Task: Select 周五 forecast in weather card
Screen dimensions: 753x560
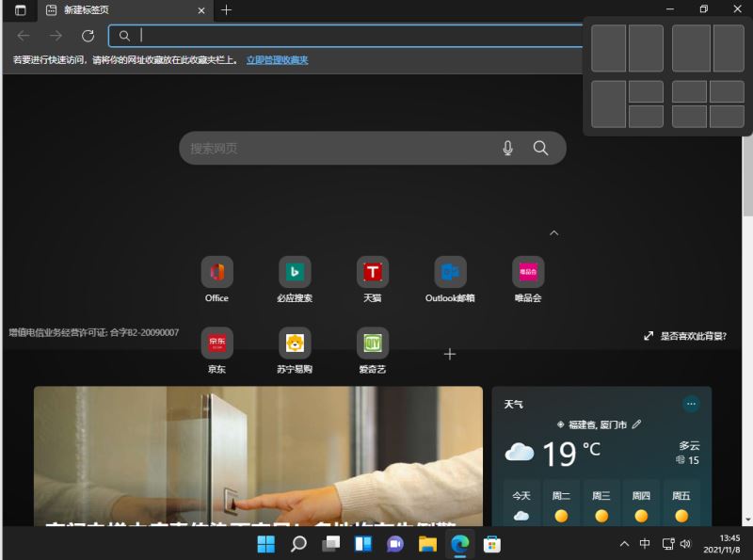Action: [681, 503]
